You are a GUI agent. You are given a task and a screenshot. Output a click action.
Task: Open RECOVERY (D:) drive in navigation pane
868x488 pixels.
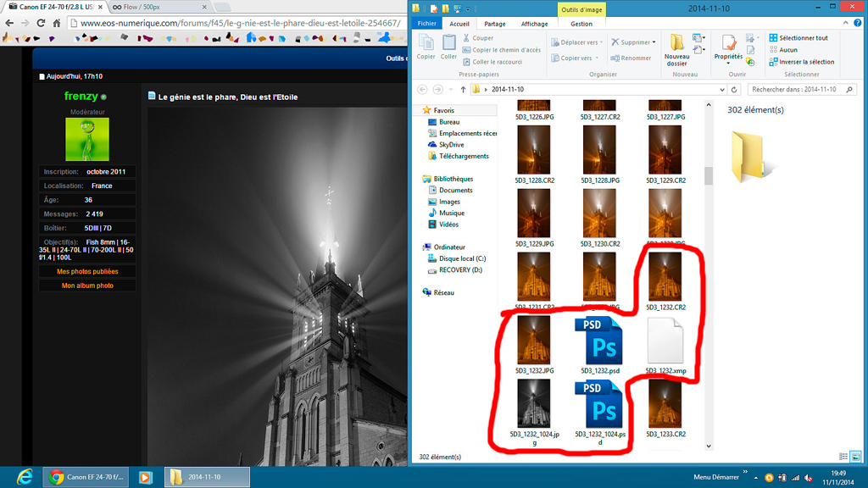click(455, 270)
